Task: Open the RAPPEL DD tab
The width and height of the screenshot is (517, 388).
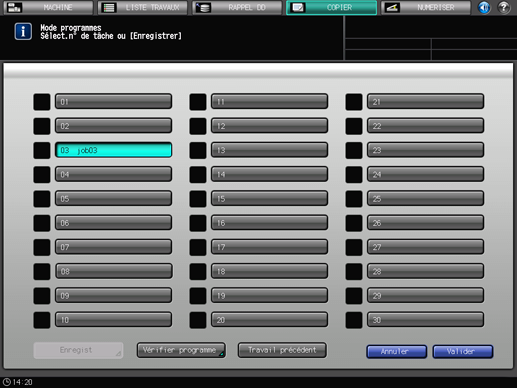Action: [x=237, y=7]
